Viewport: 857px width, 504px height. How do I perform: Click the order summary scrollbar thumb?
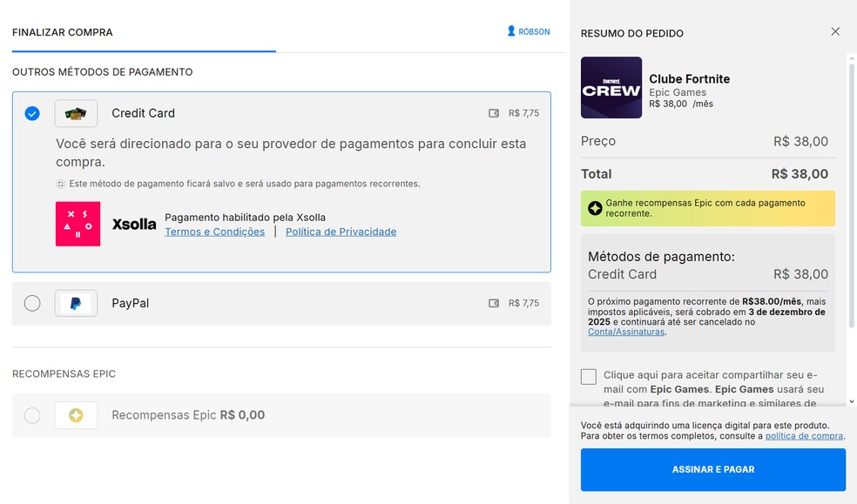coord(852,196)
